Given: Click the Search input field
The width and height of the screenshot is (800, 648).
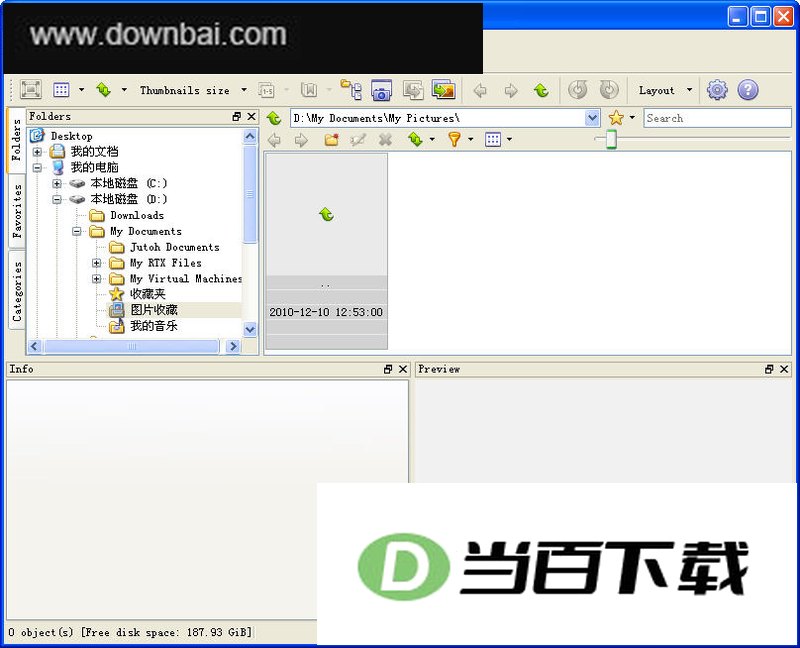Looking at the screenshot, I should [x=717, y=118].
